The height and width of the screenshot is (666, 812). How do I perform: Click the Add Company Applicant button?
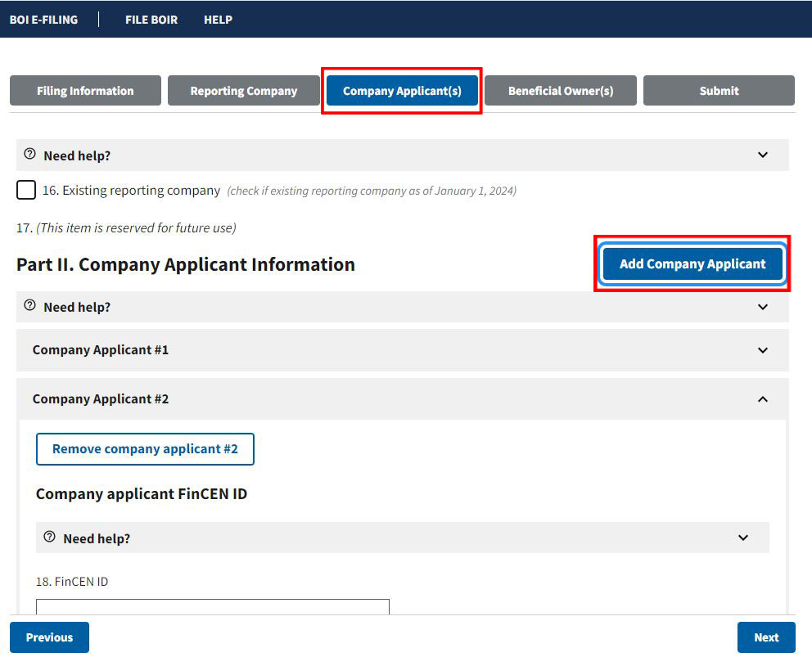692,263
